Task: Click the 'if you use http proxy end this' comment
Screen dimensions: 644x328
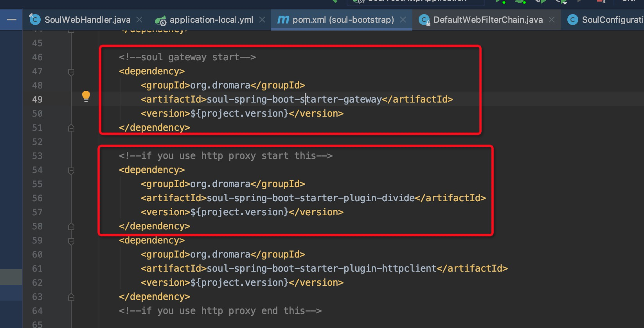Action: (x=220, y=311)
